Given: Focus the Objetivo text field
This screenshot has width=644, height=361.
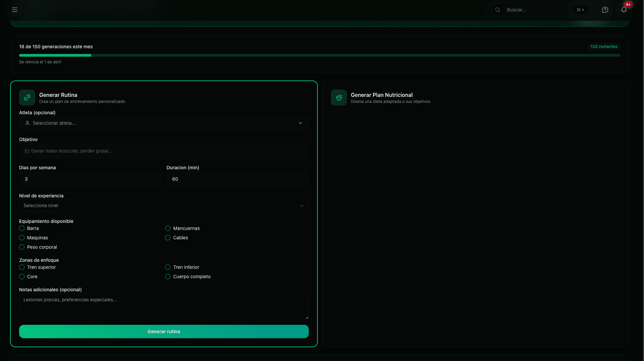Looking at the screenshot, I should point(164,151).
